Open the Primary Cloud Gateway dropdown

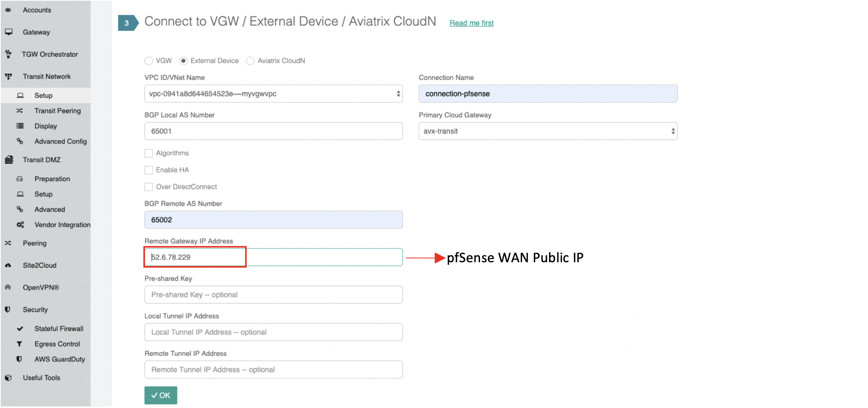547,131
